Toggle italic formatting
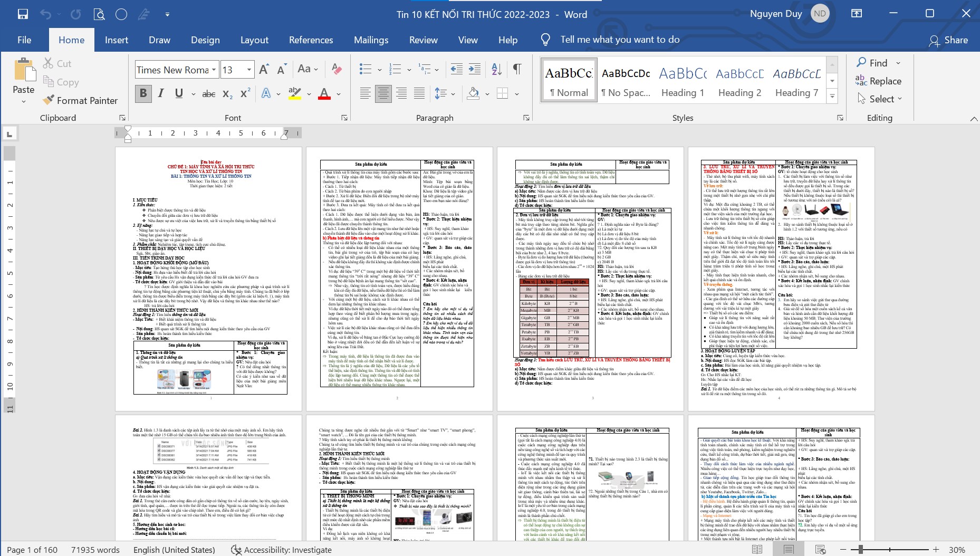980x556 pixels. pos(161,94)
